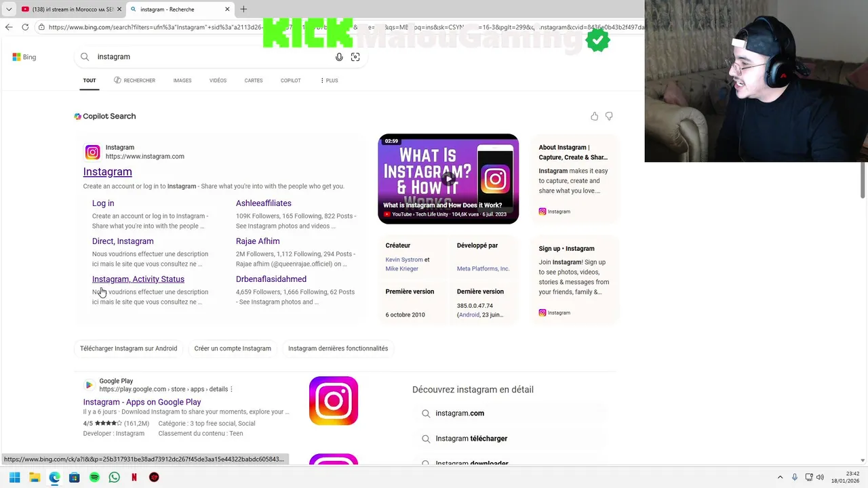Open Spotify from the taskbar
The width and height of the screenshot is (868, 488).
pos(94,477)
